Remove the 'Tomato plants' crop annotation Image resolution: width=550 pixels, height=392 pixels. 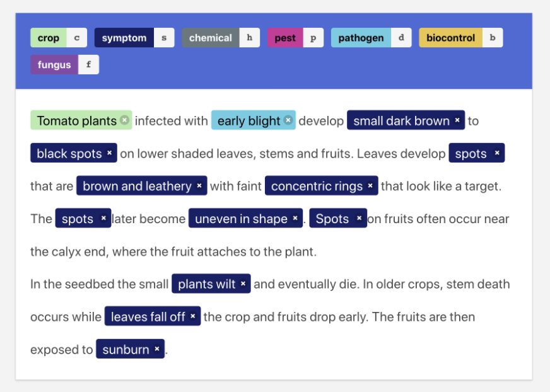tap(124, 120)
